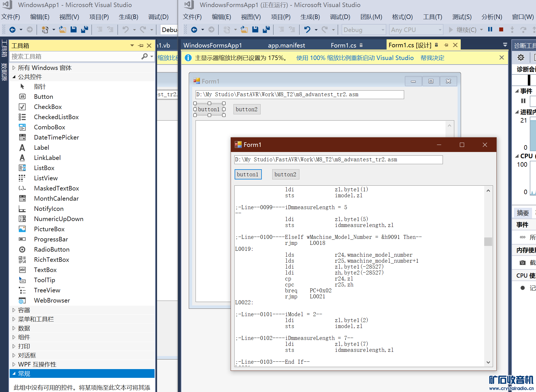
Task: Select CheckBox control in the toolbox
Action: (48, 107)
